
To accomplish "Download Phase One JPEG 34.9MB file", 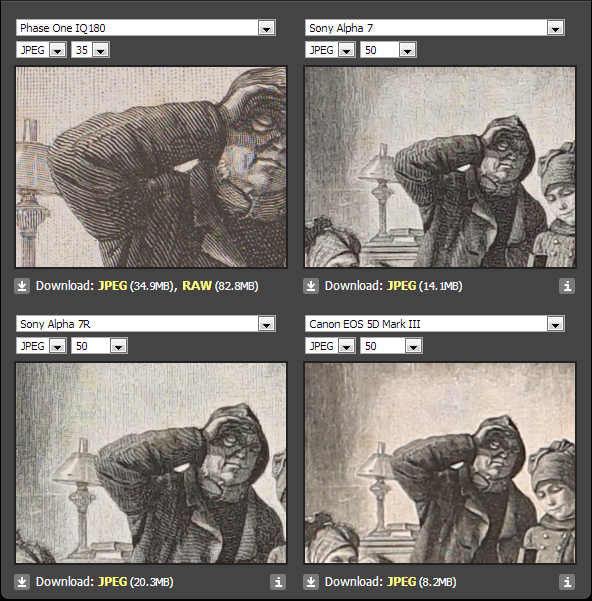I will tap(112, 286).
